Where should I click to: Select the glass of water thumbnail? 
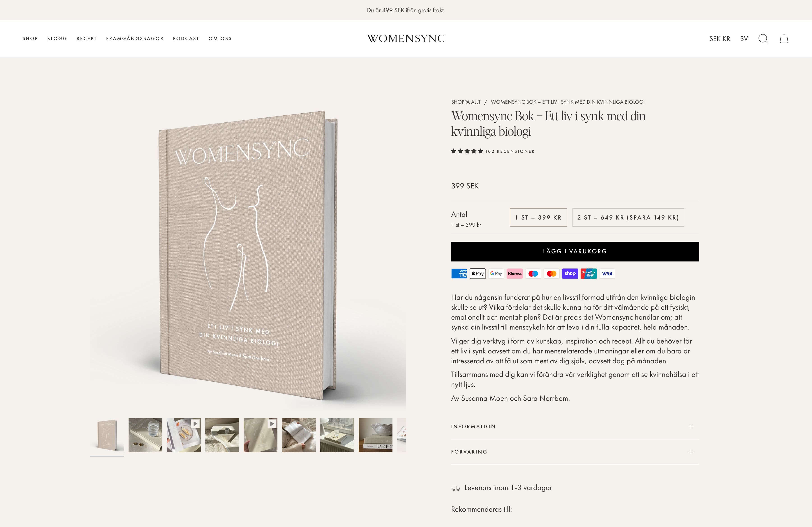(145, 435)
